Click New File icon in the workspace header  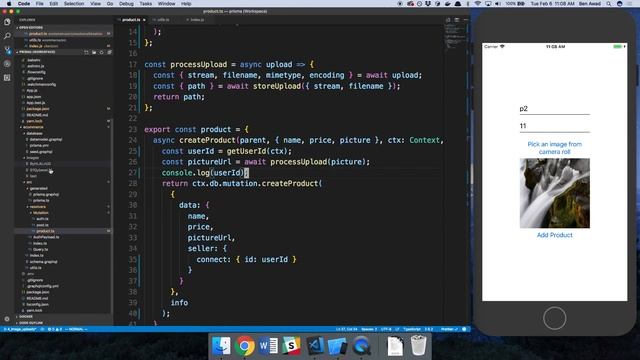[86, 52]
